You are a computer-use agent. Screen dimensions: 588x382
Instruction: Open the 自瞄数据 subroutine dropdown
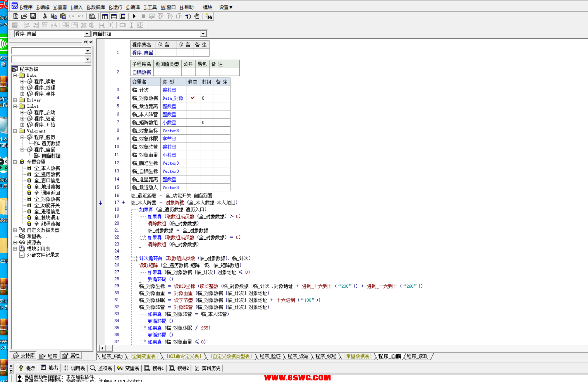click(x=203, y=34)
